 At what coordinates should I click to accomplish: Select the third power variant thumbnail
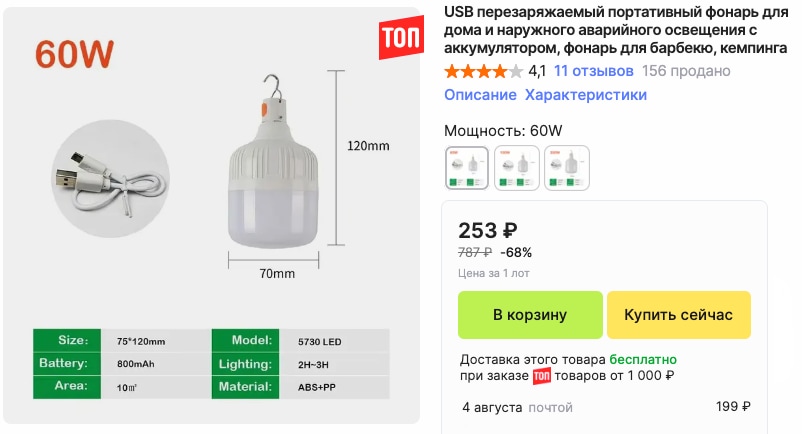tap(566, 167)
